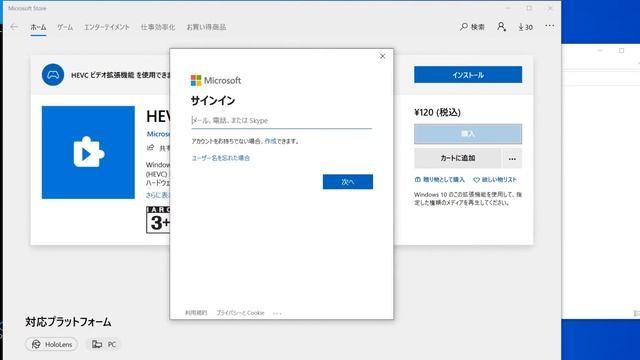Open the Store top-right more options menu

pos(549,26)
